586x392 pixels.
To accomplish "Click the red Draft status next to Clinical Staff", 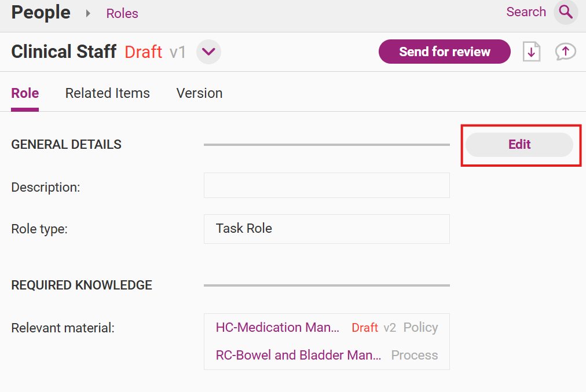I will [143, 52].
